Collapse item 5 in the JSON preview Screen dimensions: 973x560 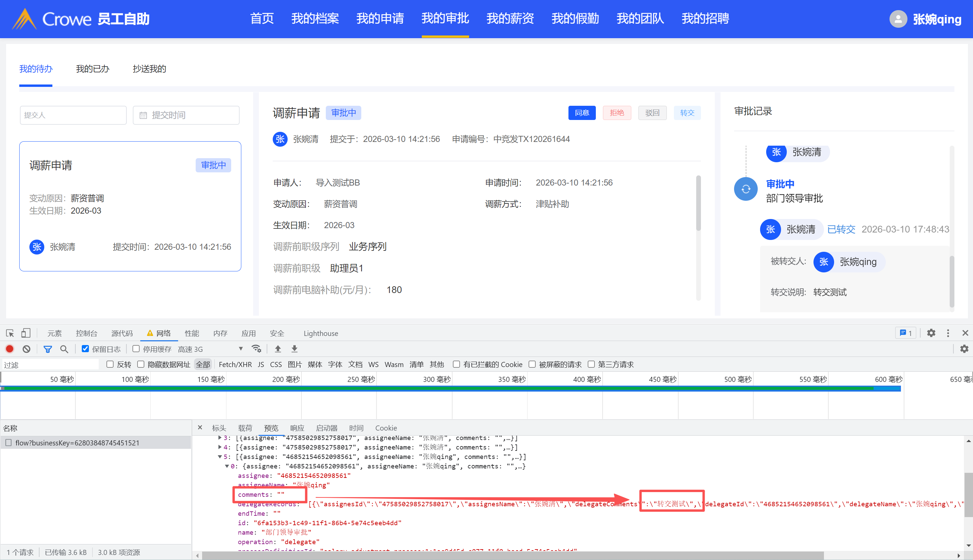pos(220,457)
